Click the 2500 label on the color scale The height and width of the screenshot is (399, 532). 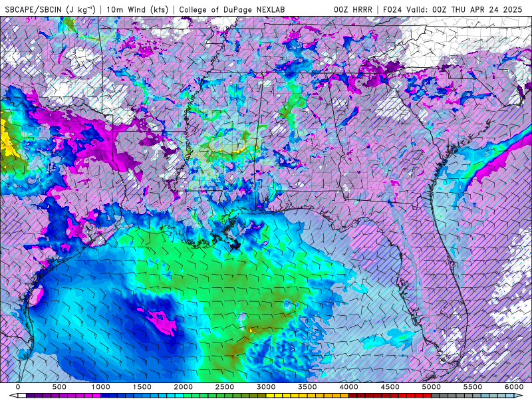click(x=225, y=387)
